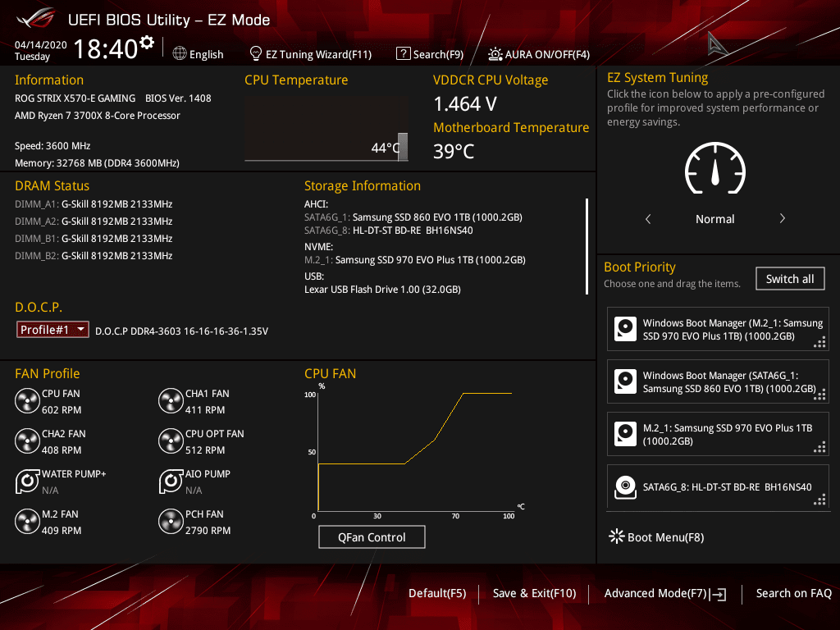
Task: Click DIMM_B2 G-Skill 8192MB entry
Action: pyautogui.click(x=94, y=256)
